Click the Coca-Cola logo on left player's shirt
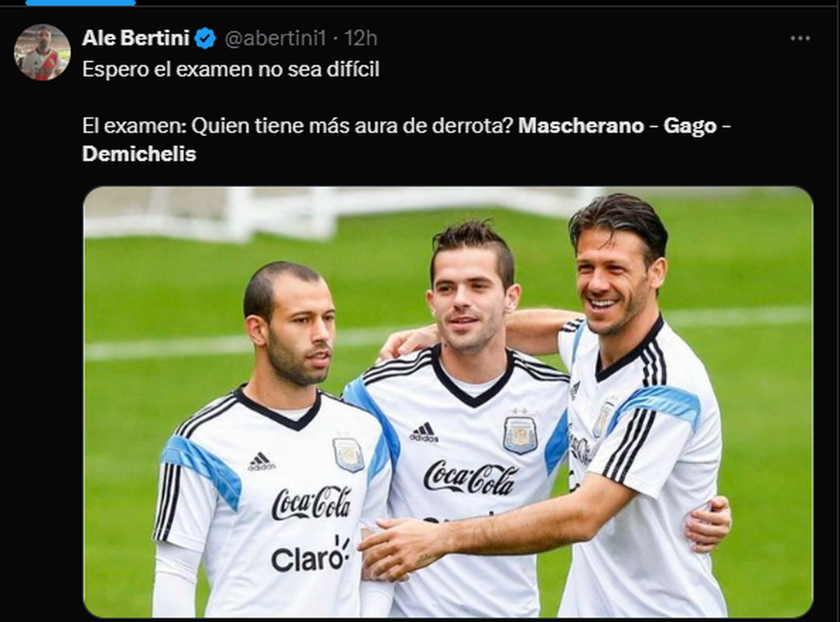Screen dimensions: 840x622 pyautogui.click(x=311, y=503)
